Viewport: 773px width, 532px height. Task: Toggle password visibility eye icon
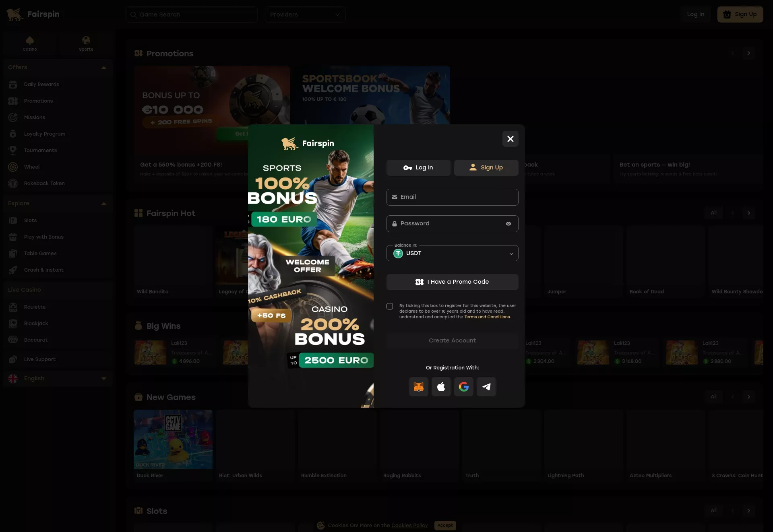coord(508,224)
